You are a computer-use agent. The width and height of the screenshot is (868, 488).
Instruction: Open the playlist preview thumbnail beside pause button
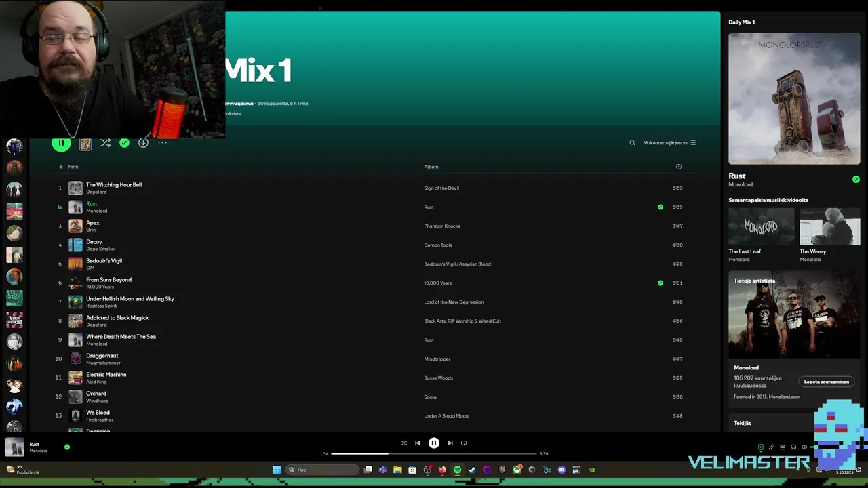[x=85, y=143]
